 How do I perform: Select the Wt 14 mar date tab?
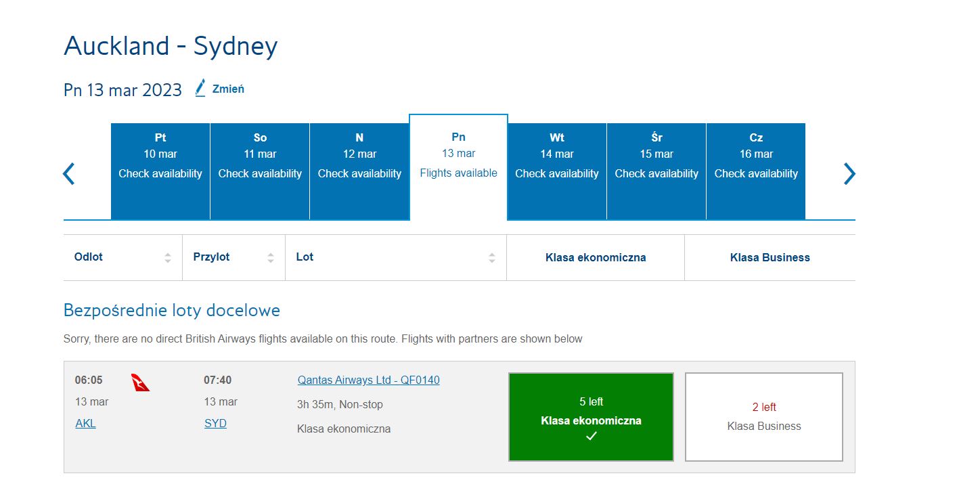[x=557, y=171]
